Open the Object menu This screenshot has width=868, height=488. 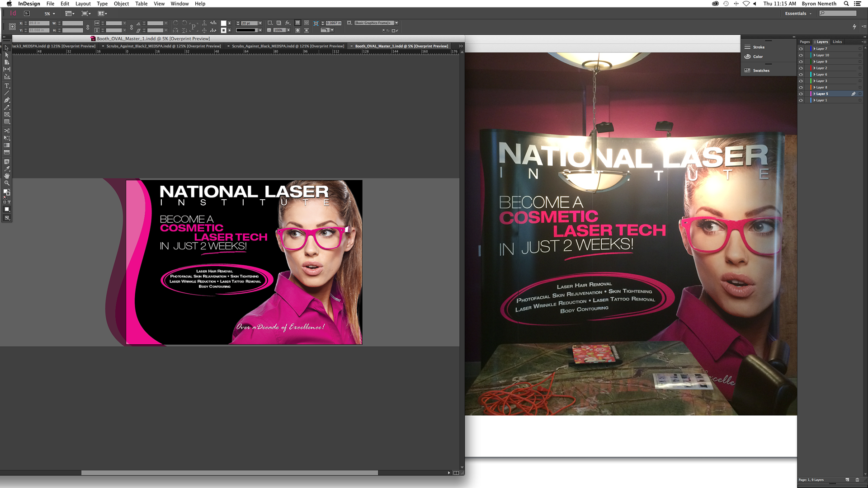click(x=121, y=4)
